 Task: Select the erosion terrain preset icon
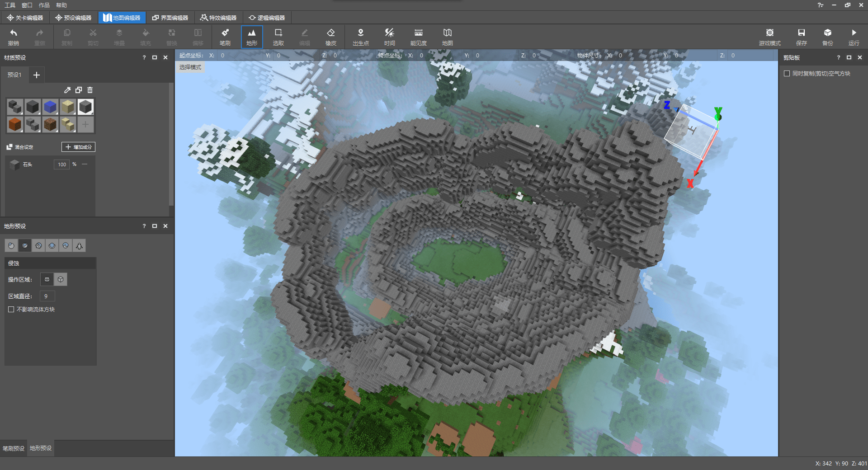tap(25, 245)
